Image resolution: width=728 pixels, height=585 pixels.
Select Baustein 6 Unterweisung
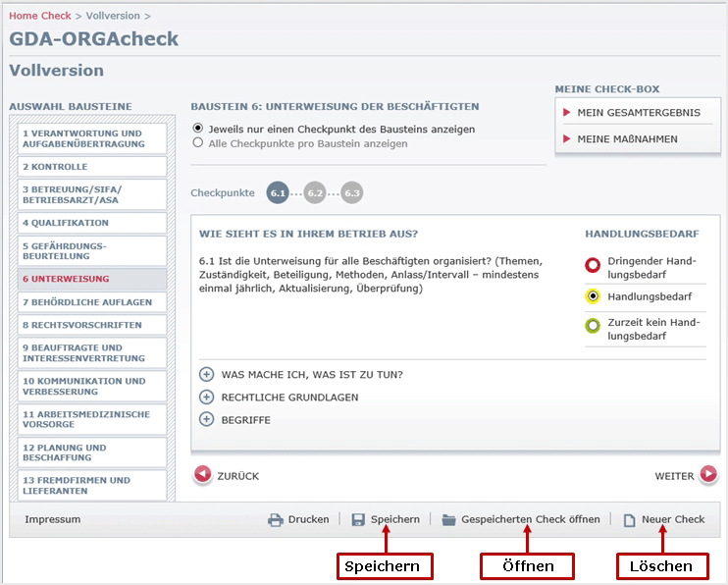coord(92,279)
